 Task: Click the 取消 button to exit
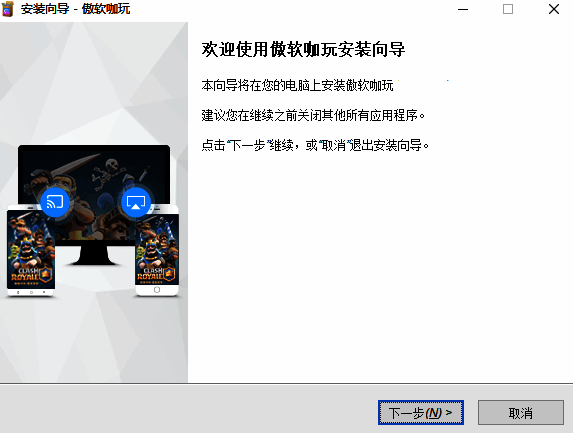[520, 413]
